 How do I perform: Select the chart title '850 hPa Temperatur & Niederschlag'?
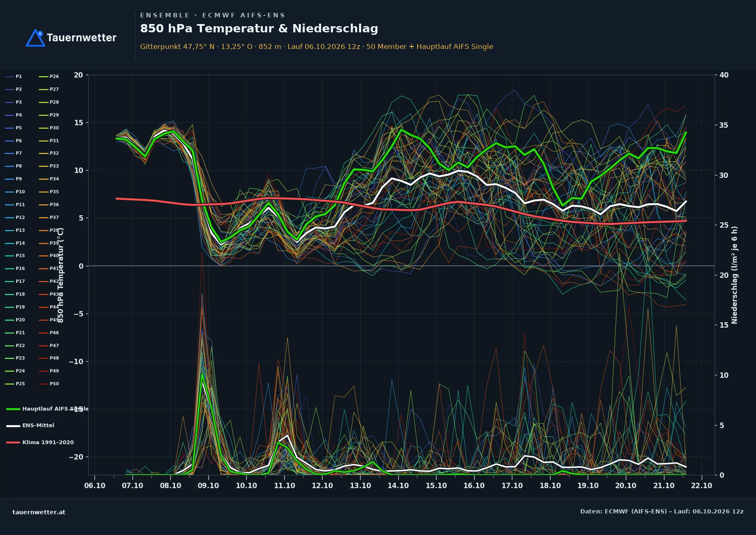[x=259, y=29]
